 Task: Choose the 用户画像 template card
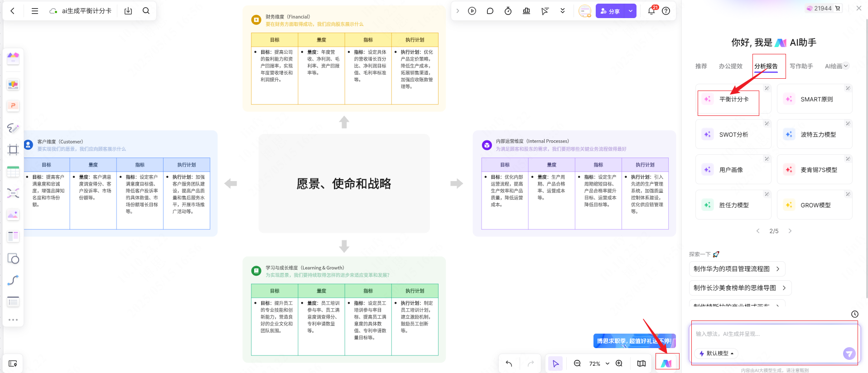click(x=733, y=170)
